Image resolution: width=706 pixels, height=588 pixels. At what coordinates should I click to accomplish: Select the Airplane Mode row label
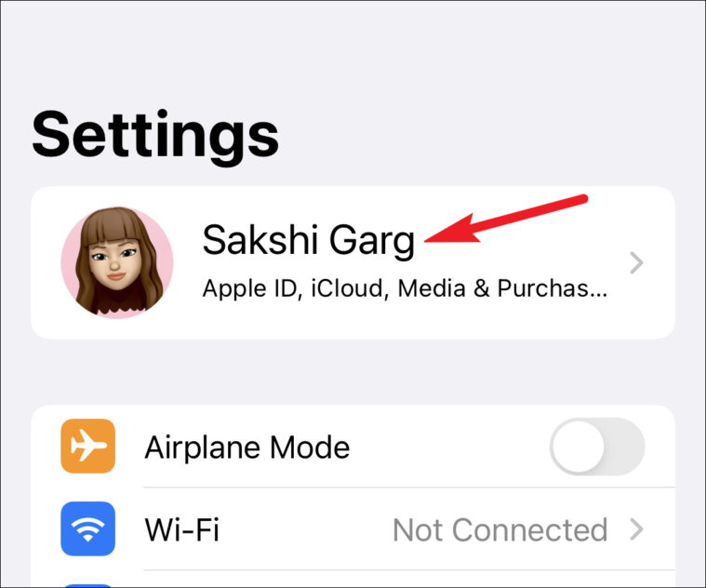pyautogui.click(x=247, y=448)
